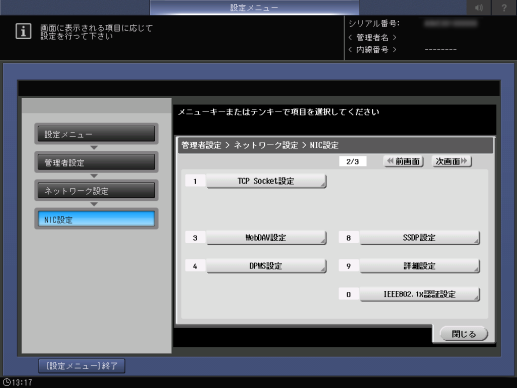This screenshot has width=517, height=388.
Task: Click the 内線番号 label
Action: (373, 50)
